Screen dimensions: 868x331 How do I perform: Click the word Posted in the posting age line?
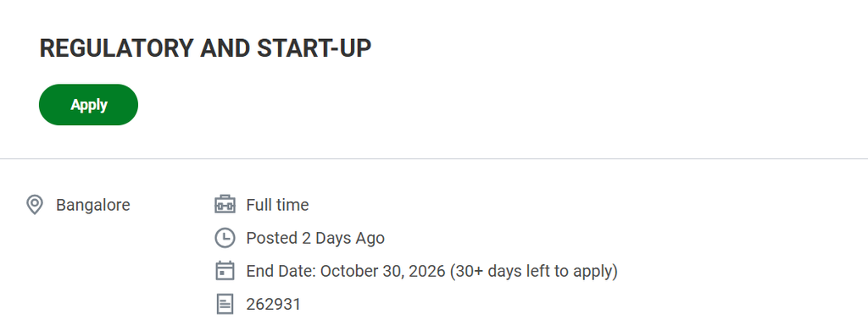272,238
